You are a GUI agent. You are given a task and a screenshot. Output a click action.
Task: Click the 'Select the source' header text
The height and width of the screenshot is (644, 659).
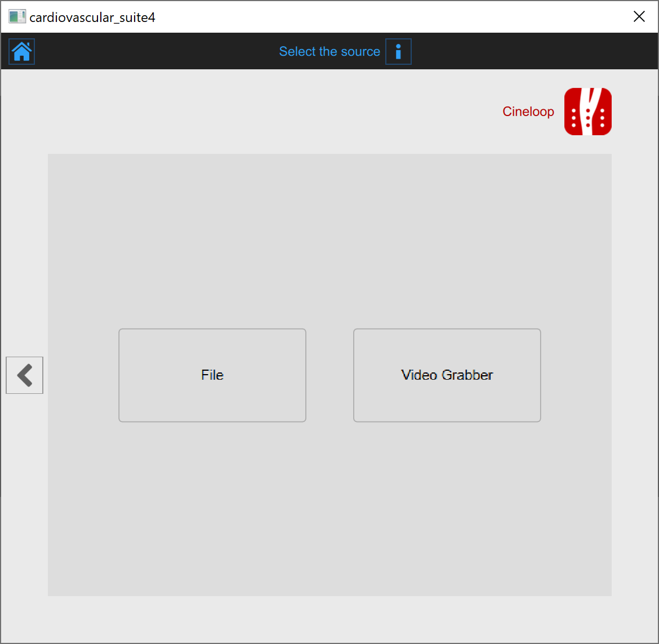329,52
